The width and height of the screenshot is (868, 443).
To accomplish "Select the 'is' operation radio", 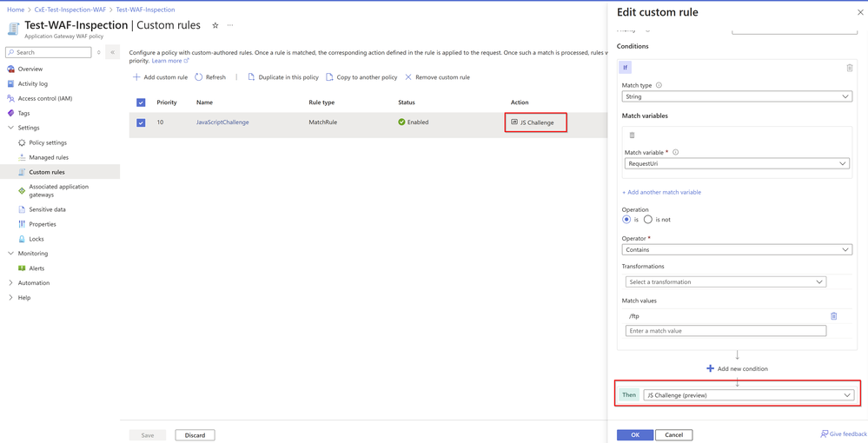I will coord(626,219).
